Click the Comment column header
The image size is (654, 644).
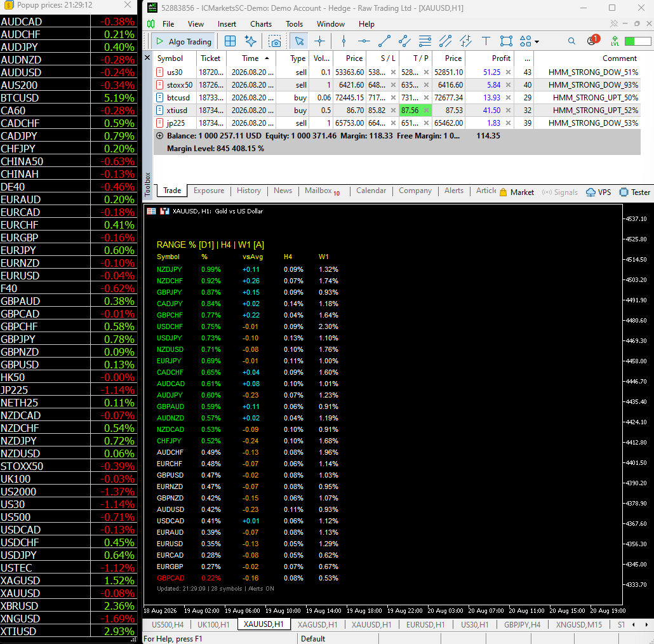(x=588, y=58)
